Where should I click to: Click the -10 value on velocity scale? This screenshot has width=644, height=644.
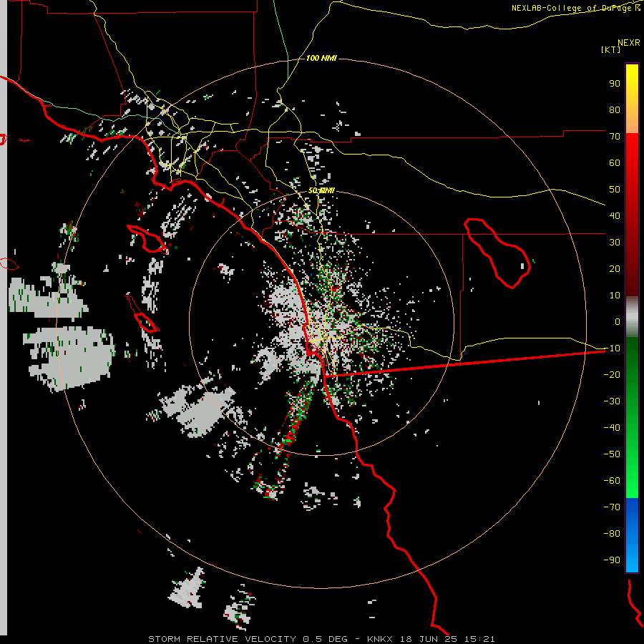pyautogui.click(x=612, y=348)
